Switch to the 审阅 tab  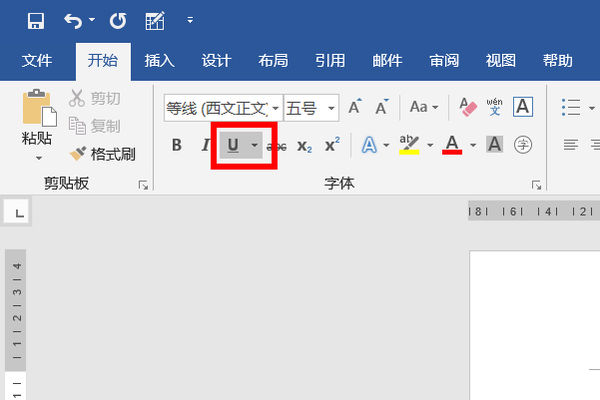[444, 60]
